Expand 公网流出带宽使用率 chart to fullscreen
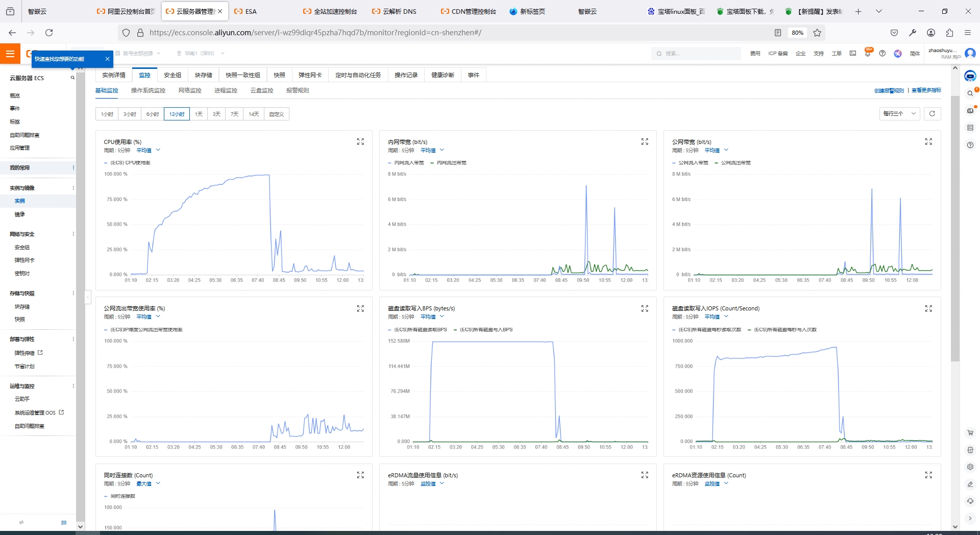This screenshot has height=535, width=980. (360, 309)
